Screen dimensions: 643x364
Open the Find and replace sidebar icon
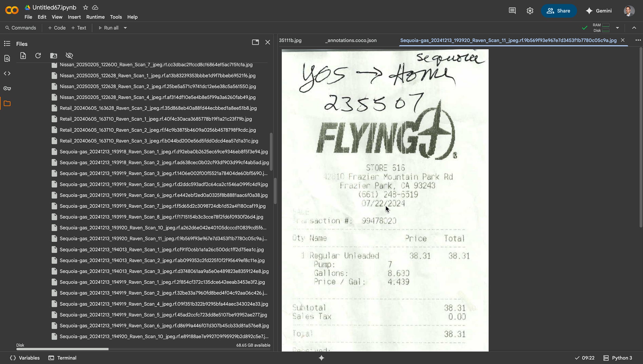point(7,58)
